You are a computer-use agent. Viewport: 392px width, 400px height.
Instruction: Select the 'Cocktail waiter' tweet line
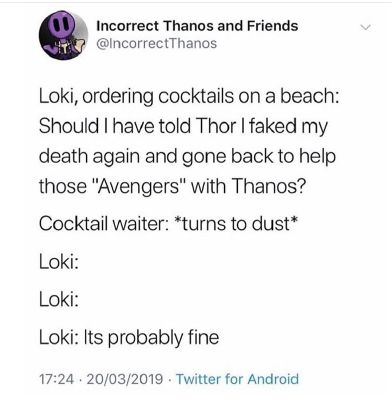pos(168,224)
